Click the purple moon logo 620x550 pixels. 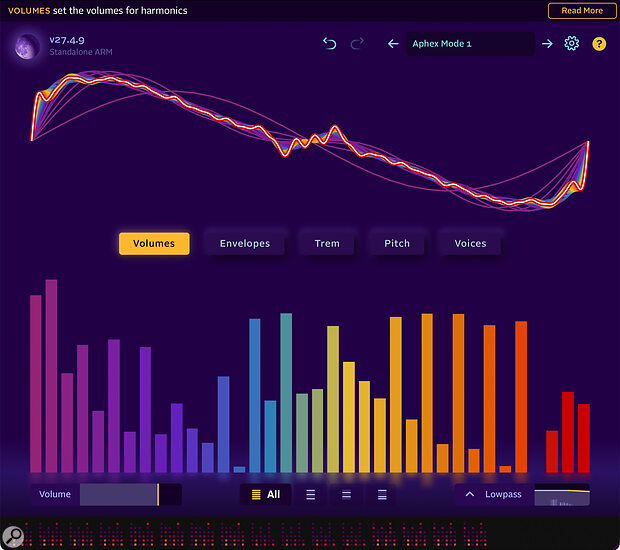(x=27, y=46)
